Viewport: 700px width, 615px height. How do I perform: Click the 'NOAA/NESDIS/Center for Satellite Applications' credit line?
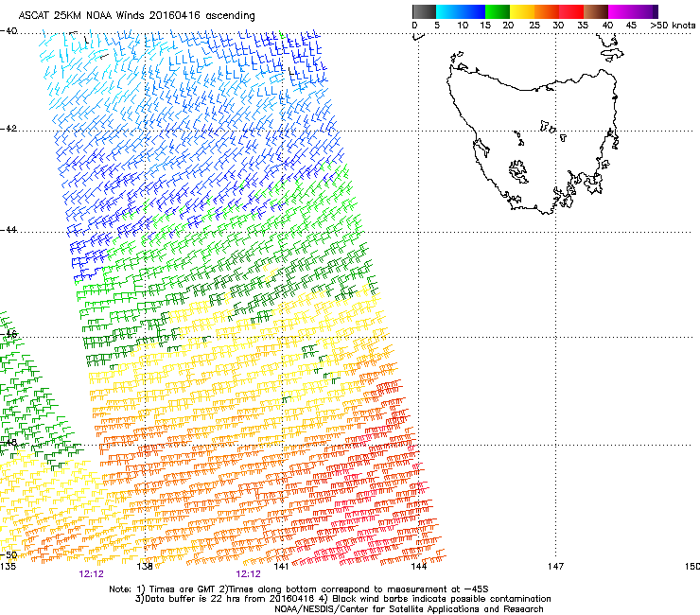tap(409, 609)
